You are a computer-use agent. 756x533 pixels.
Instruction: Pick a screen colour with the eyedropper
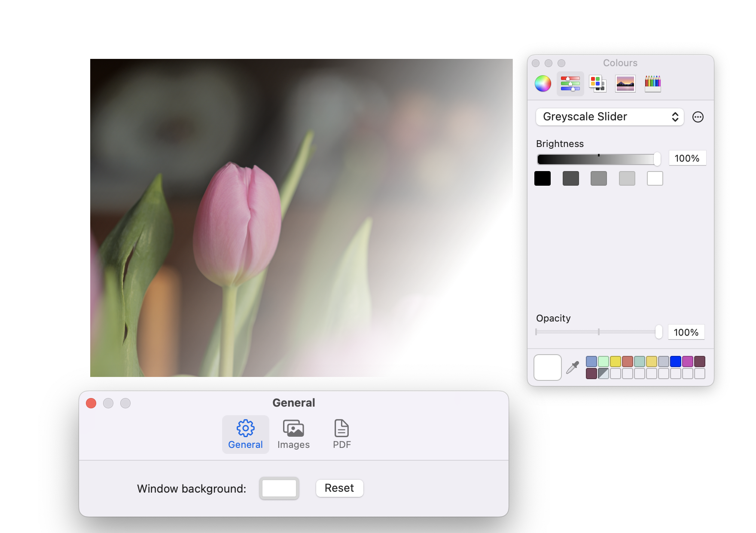pos(573,367)
